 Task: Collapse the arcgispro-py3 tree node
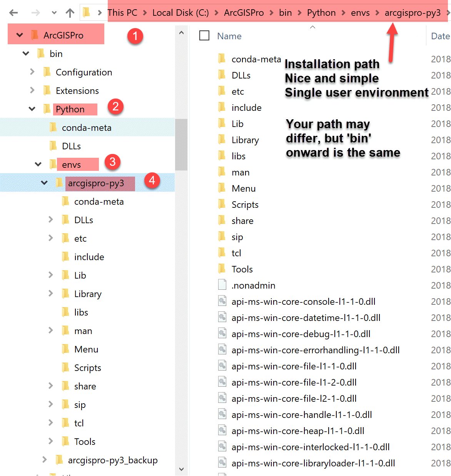(44, 183)
